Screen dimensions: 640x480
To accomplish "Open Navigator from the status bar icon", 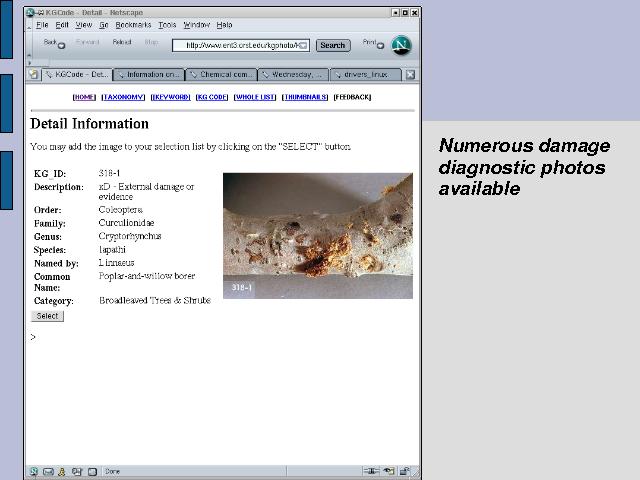I will tap(33, 471).
